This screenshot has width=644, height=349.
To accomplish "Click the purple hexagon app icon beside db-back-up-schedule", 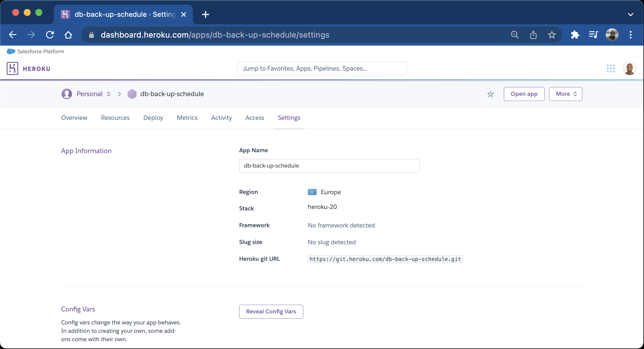I will pyautogui.click(x=132, y=94).
